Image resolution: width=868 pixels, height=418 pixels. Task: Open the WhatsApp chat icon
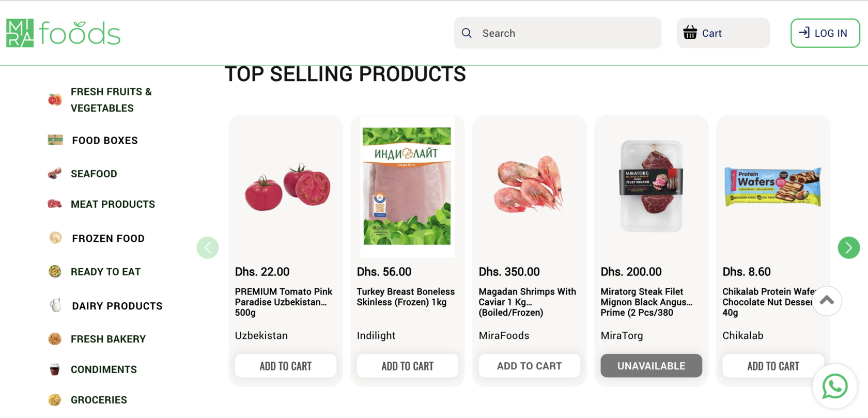[x=834, y=386]
